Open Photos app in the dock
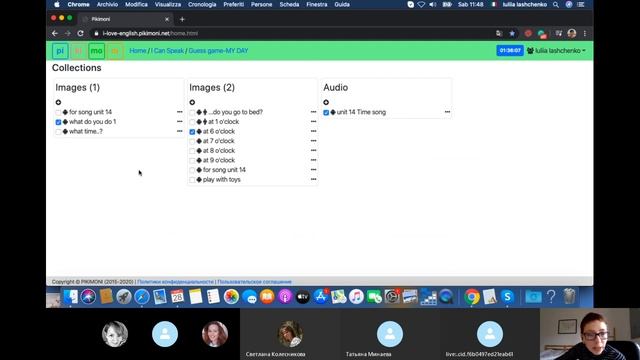 pos(231,297)
